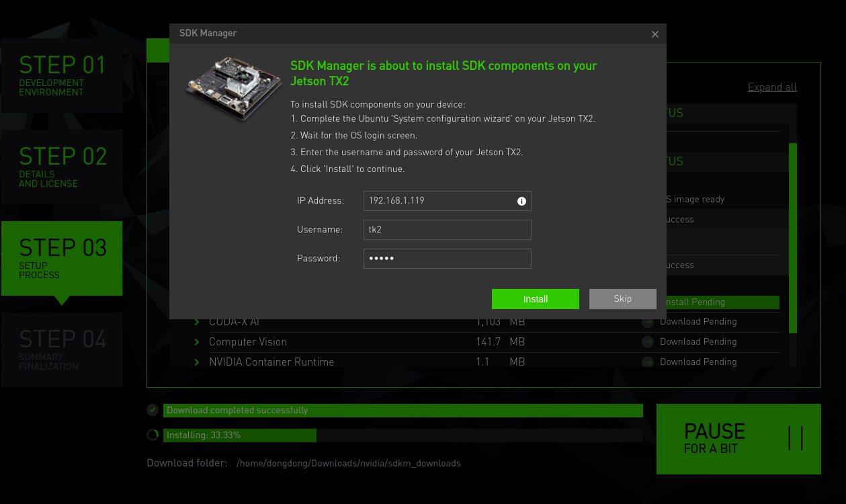The image size is (846, 504).
Task: Click the NVIDIA Container Runtime component name
Action: 271,362
